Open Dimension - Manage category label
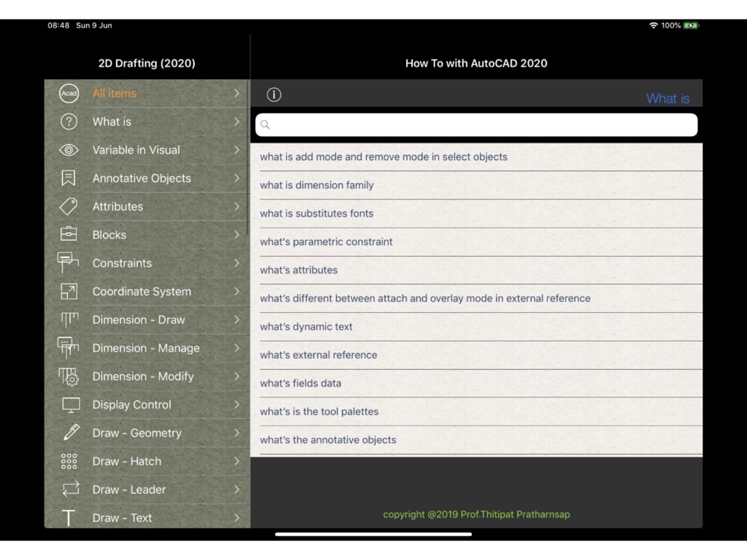 146,348
